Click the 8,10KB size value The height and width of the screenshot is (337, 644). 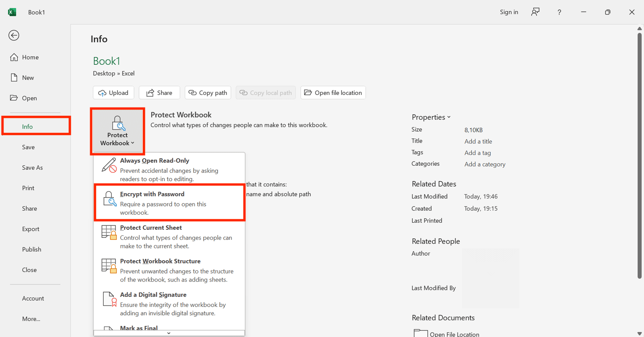(x=473, y=130)
